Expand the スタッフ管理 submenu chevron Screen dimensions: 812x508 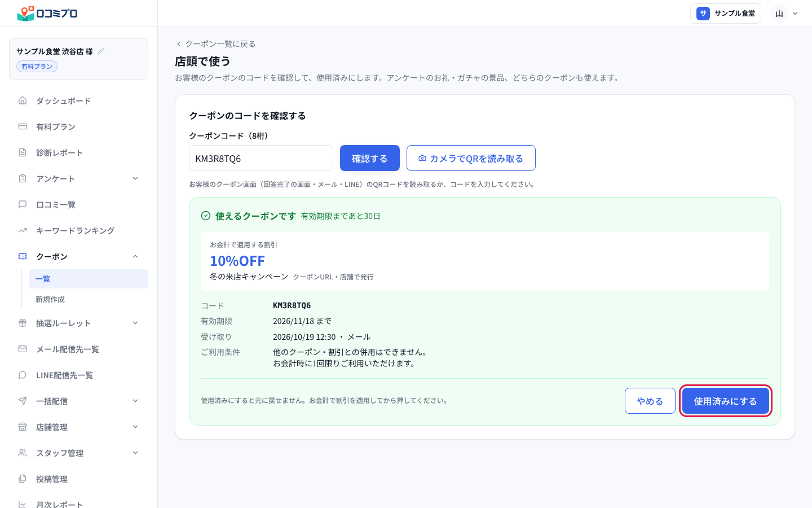[x=135, y=453]
